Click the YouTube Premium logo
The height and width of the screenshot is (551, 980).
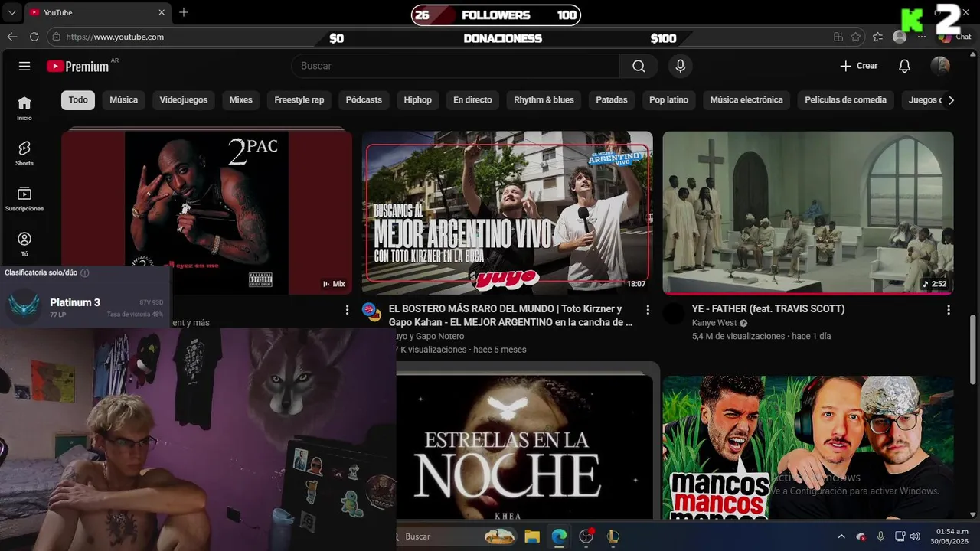pos(78,67)
